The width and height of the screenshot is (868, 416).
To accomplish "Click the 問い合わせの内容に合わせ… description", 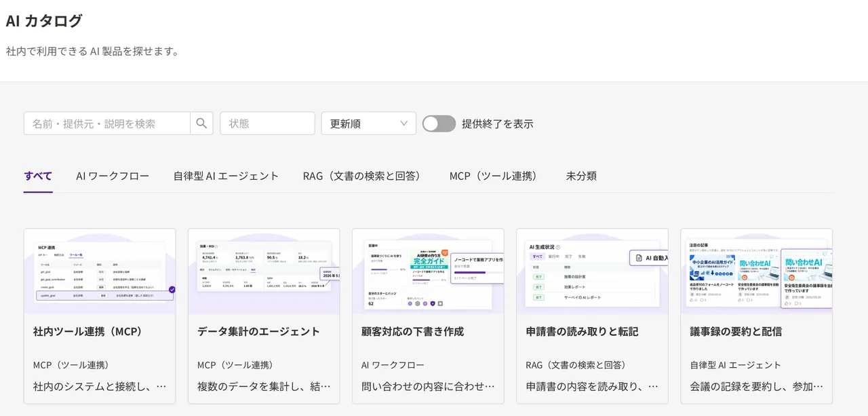I will click(428, 386).
